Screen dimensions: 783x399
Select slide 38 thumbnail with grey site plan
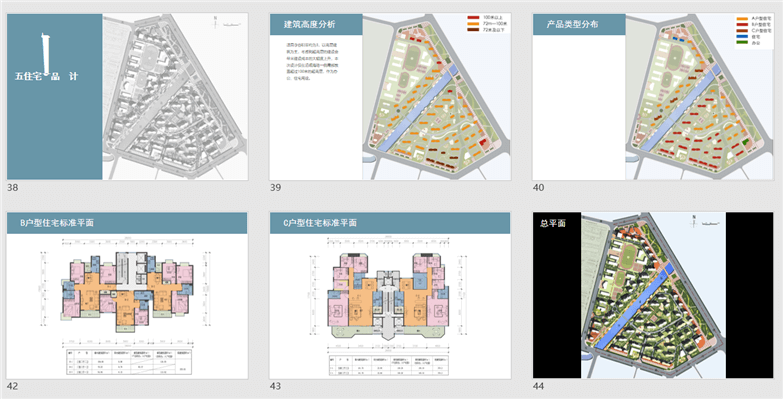click(x=127, y=96)
